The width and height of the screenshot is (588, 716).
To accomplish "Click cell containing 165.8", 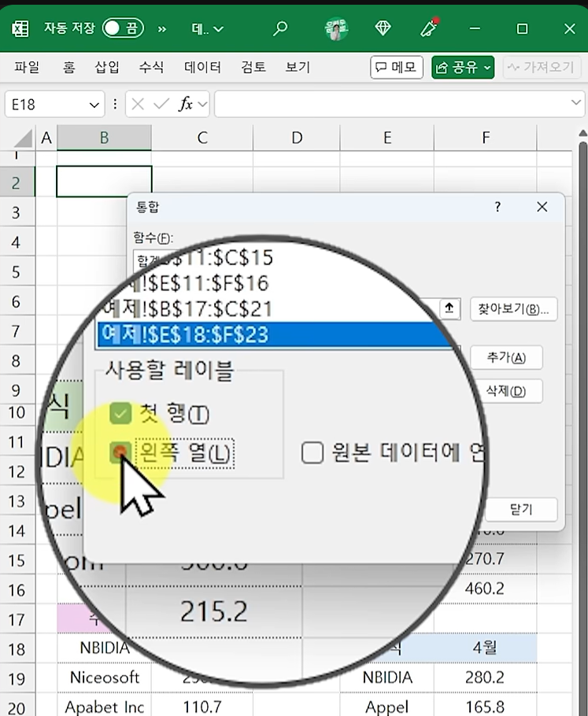I will point(485,707).
